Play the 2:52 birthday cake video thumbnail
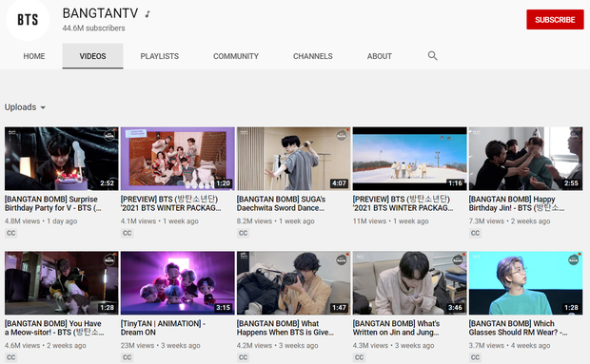The width and height of the screenshot is (590, 364). 61,159
